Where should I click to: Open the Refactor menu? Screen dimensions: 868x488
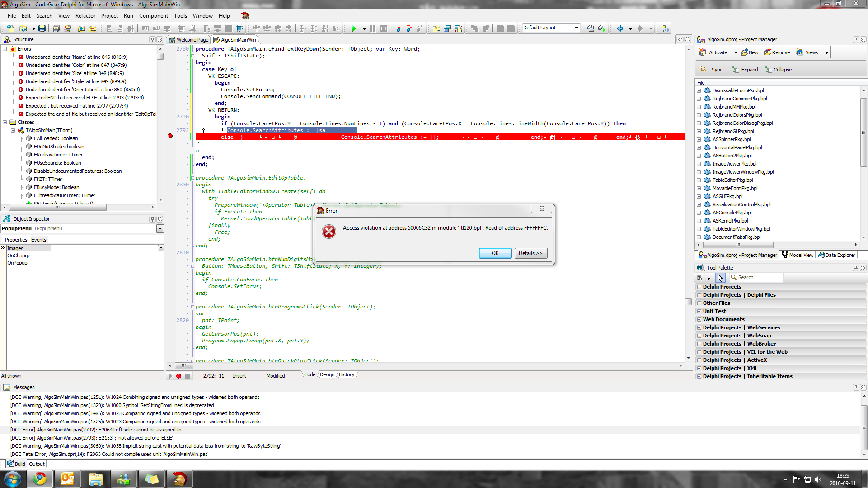(x=85, y=16)
